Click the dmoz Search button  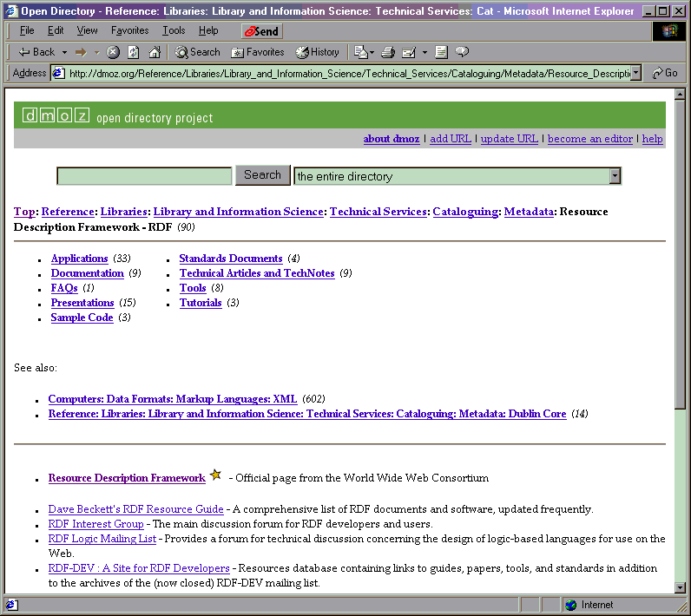pyautogui.click(x=262, y=175)
